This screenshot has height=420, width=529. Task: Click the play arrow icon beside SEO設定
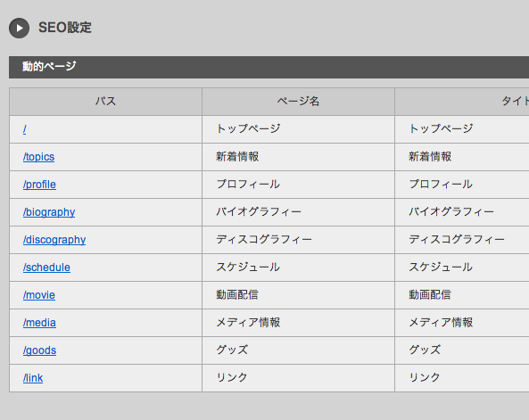[x=20, y=28]
